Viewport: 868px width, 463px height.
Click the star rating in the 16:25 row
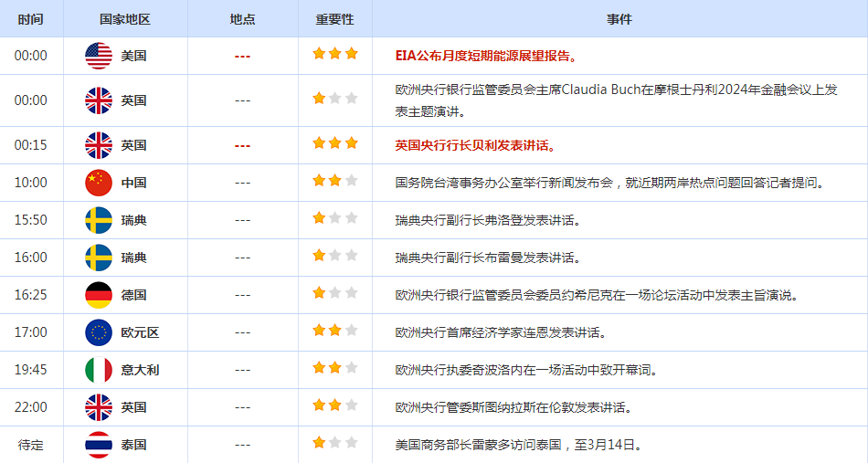click(335, 292)
